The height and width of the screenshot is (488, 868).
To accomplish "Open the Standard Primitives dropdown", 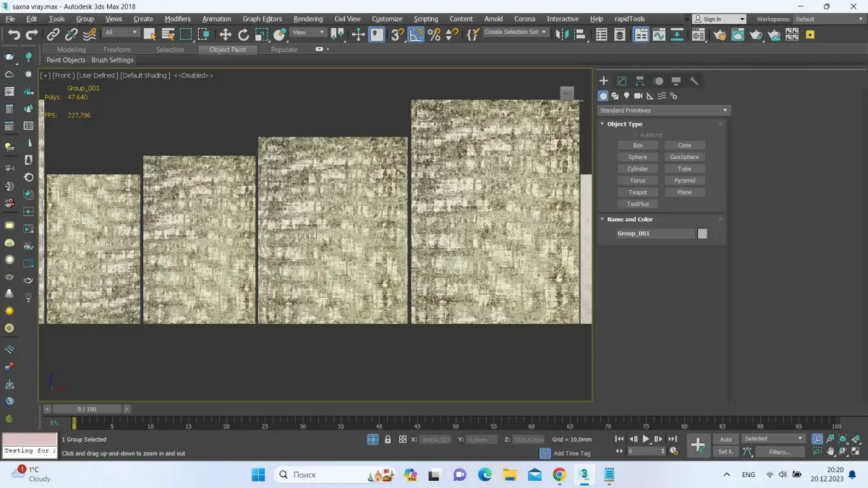I will [663, 111].
